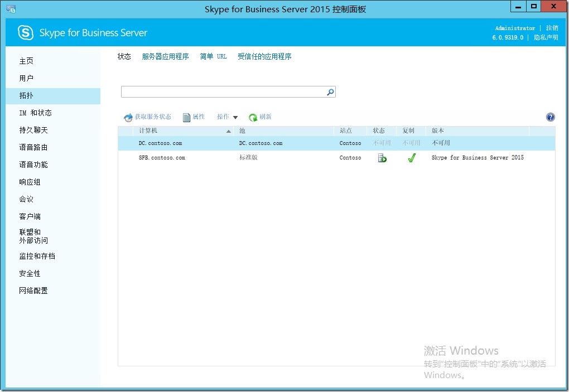The image size is (569, 392).
Task: Open Properties (属性) from the toolbar
Action: (x=194, y=117)
